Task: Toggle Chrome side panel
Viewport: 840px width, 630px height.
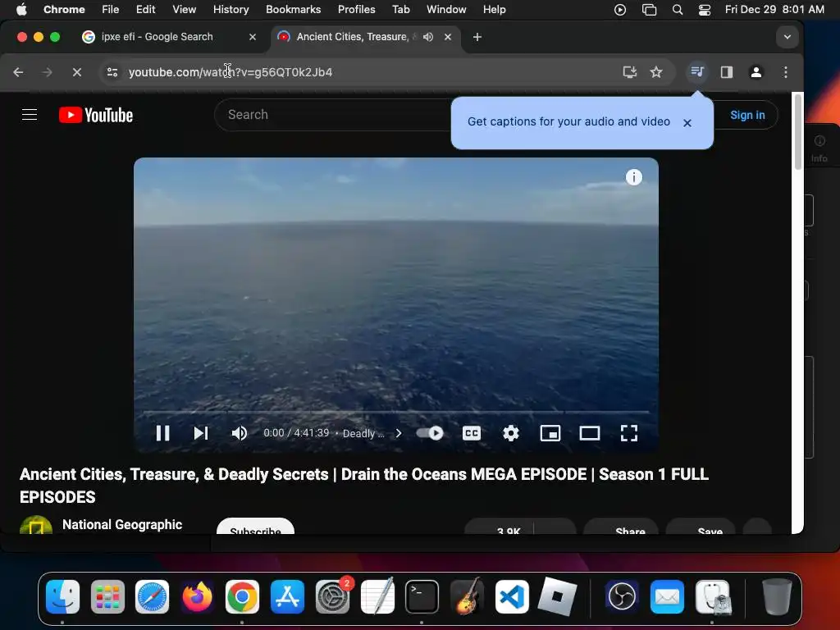Action: click(727, 72)
